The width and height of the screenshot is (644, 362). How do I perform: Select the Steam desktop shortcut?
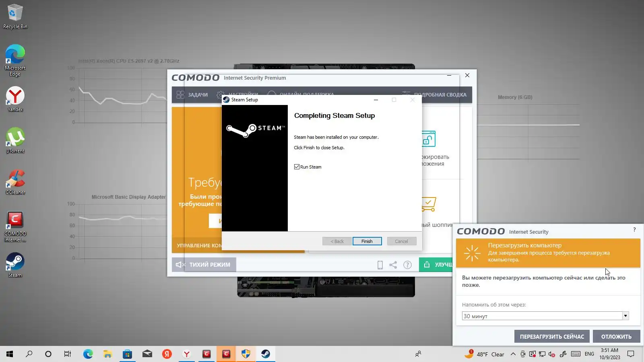(15, 265)
